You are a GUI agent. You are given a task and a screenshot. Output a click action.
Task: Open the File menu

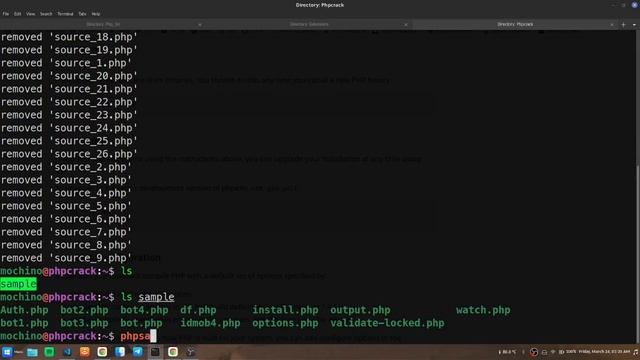click(x=6, y=14)
